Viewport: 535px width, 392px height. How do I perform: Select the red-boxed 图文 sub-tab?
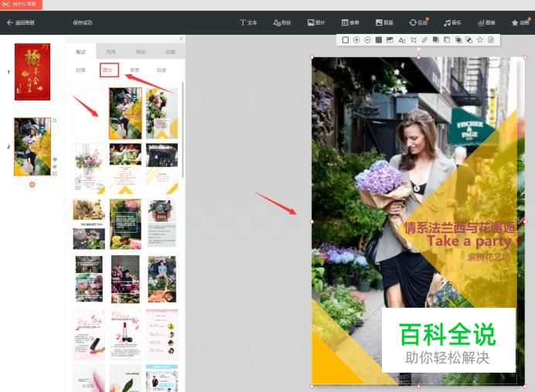click(x=107, y=70)
